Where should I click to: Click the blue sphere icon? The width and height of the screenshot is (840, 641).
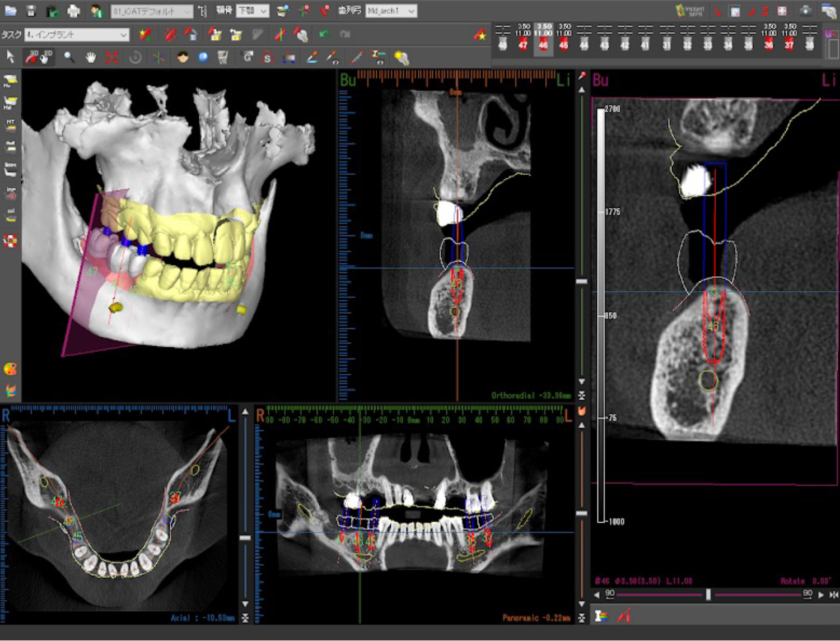point(203,57)
